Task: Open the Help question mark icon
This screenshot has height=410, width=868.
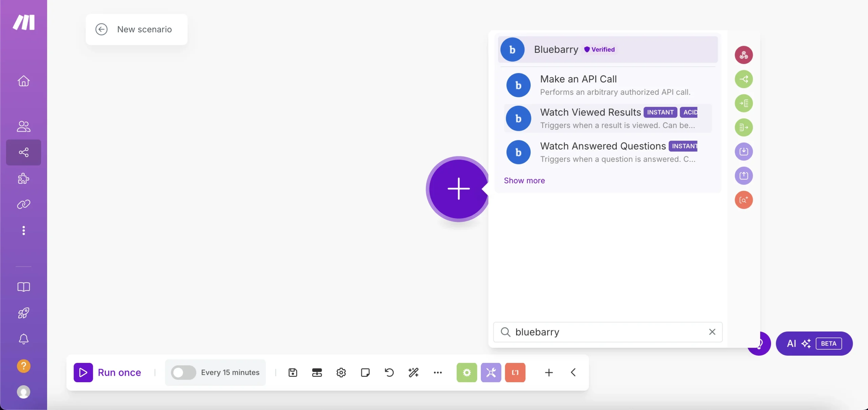Action: (x=24, y=366)
